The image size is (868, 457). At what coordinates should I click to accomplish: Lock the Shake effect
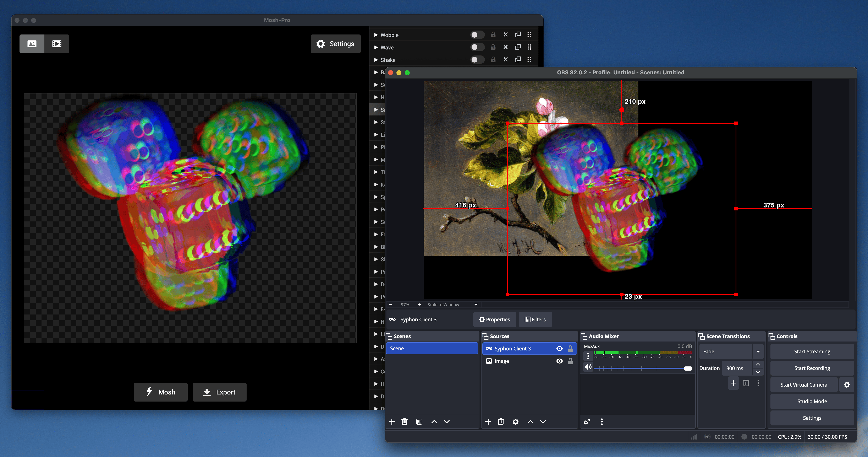click(493, 60)
